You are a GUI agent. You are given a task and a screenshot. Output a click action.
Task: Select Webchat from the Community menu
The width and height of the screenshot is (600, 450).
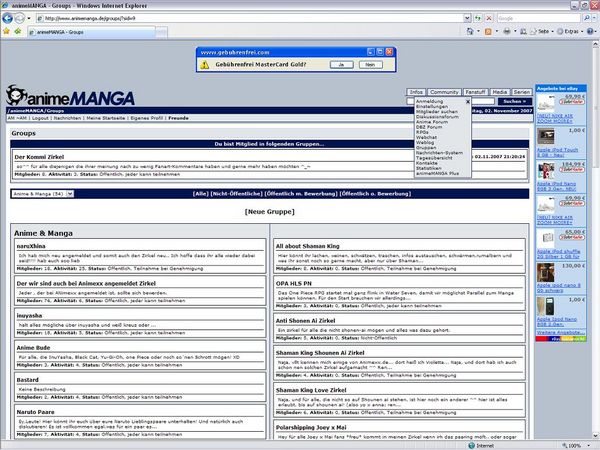[x=427, y=137]
